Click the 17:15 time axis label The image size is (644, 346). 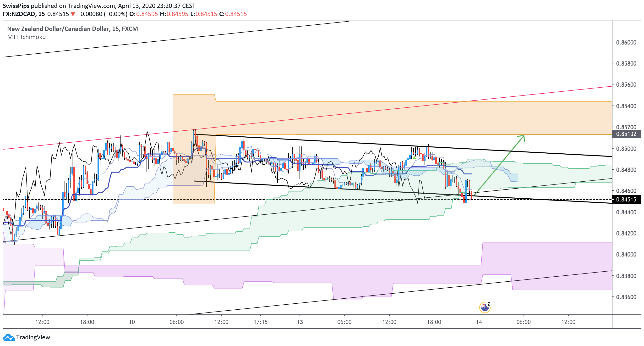pyautogui.click(x=261, y=322)
